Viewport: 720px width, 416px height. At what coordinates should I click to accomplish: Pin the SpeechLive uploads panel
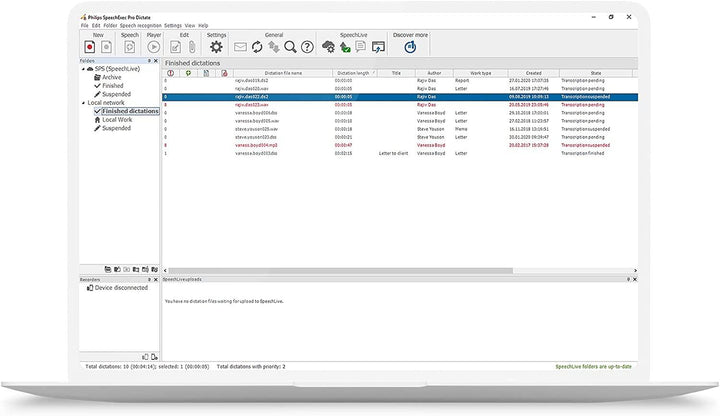[628, 279]
